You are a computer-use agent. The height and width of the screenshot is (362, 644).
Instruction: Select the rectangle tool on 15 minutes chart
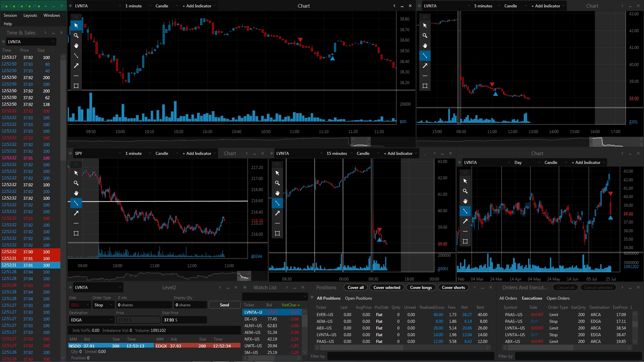(277, 233)
